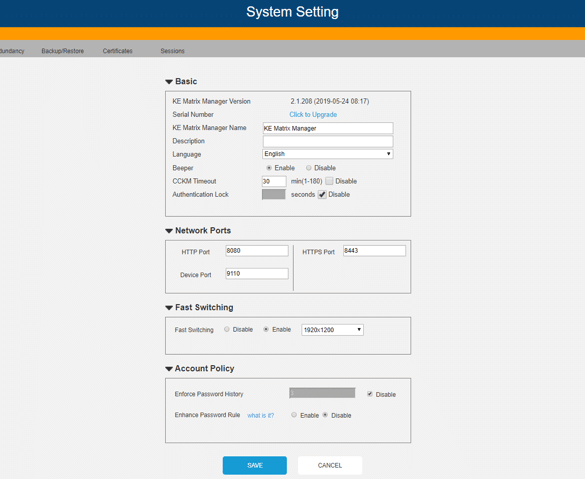
Task: Uncheck Authentication Lock Disable checkbox
Action: coord(322,194)
